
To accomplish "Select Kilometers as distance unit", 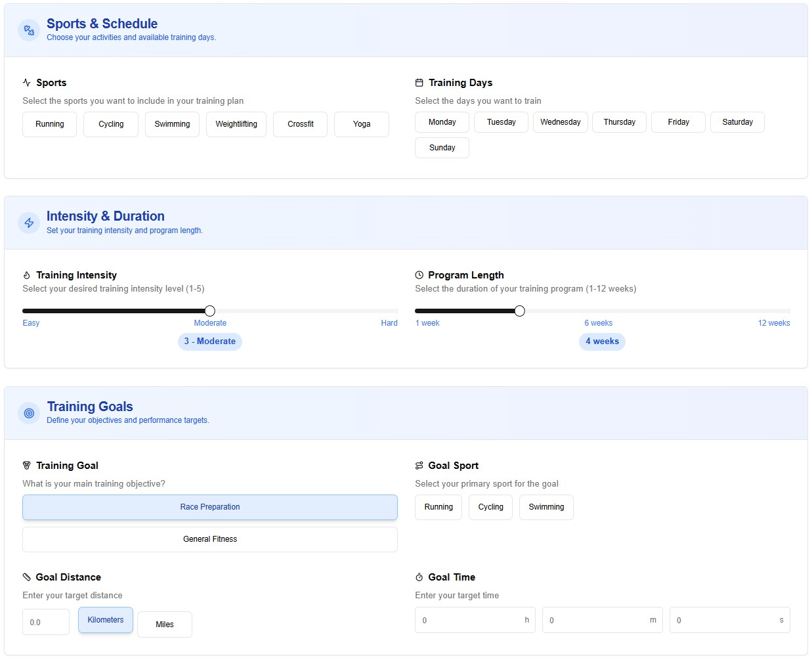I will coord(106,620).
